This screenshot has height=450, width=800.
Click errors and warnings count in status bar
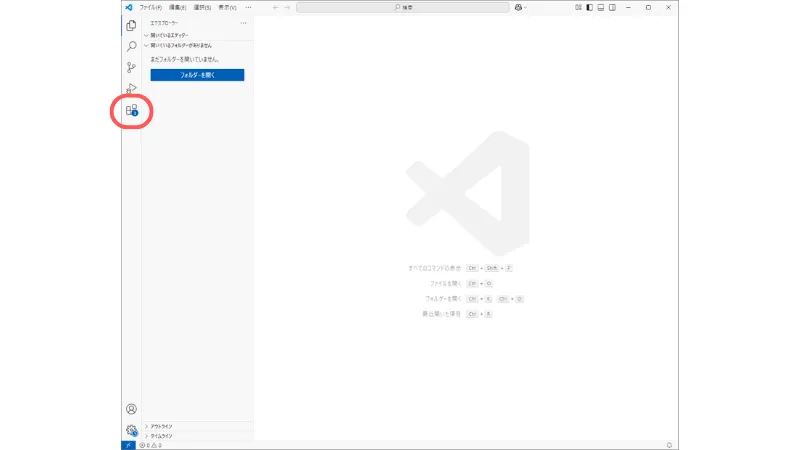(x=152, y=444)
